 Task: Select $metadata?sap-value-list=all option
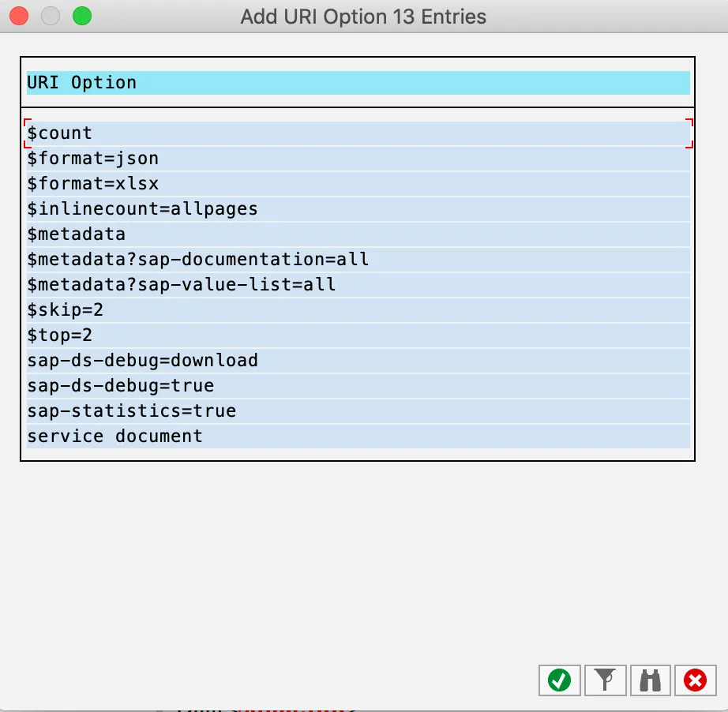[182, 285]
